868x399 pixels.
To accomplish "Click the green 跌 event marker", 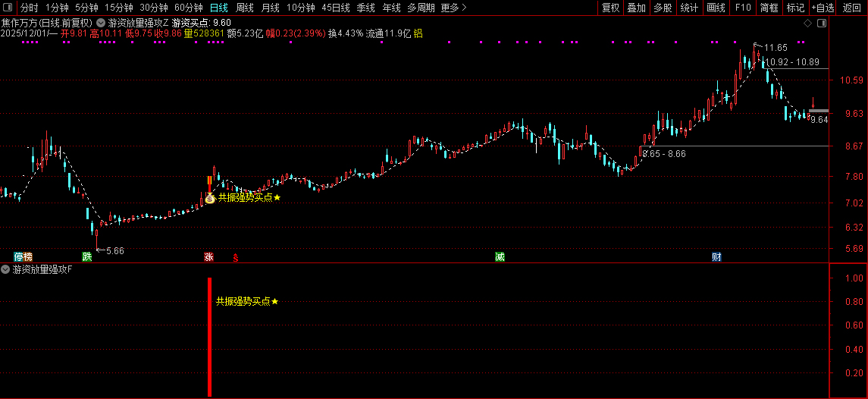I will pos(86,256).
